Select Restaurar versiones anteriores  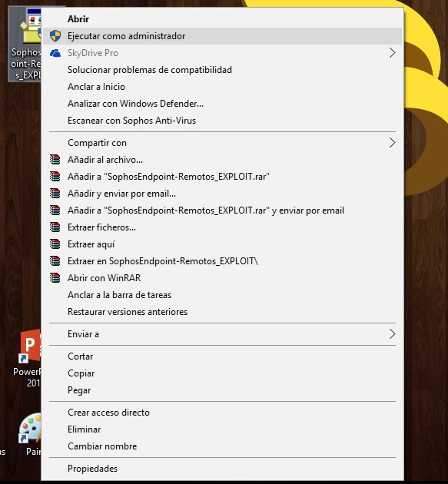click(x=222, y=312)
